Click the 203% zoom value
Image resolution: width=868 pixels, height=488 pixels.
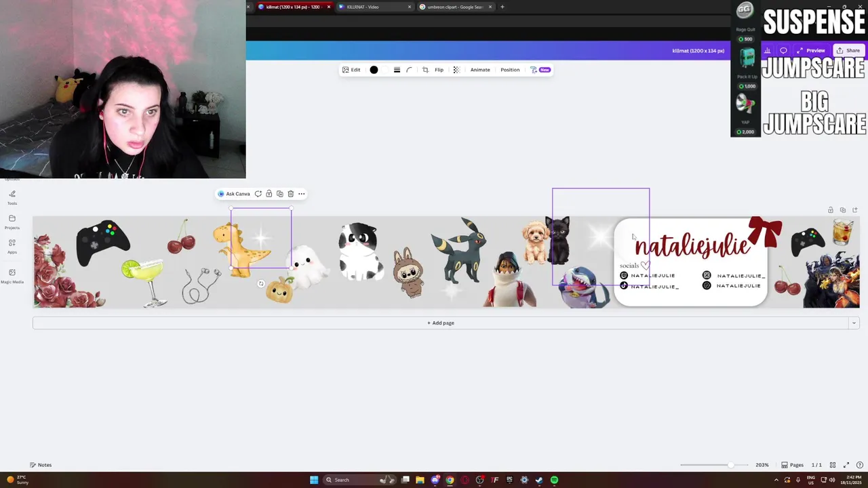[762, 465]
